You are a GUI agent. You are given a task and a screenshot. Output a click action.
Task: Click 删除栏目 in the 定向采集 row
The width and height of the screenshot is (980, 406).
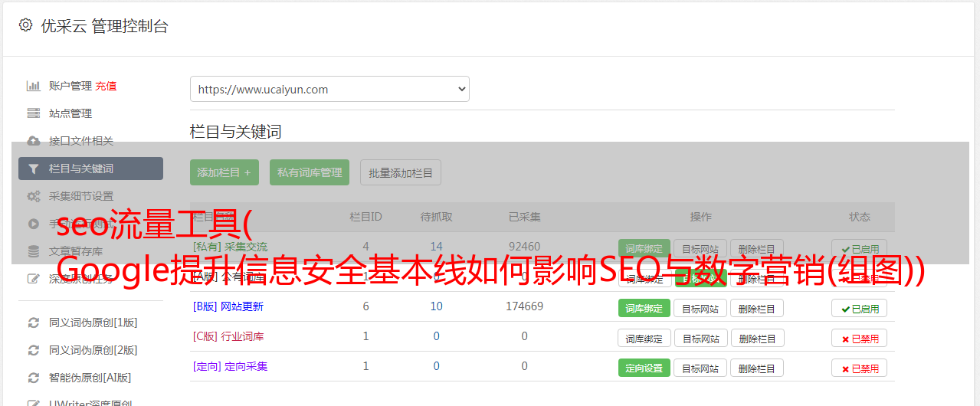click(757, 368)
